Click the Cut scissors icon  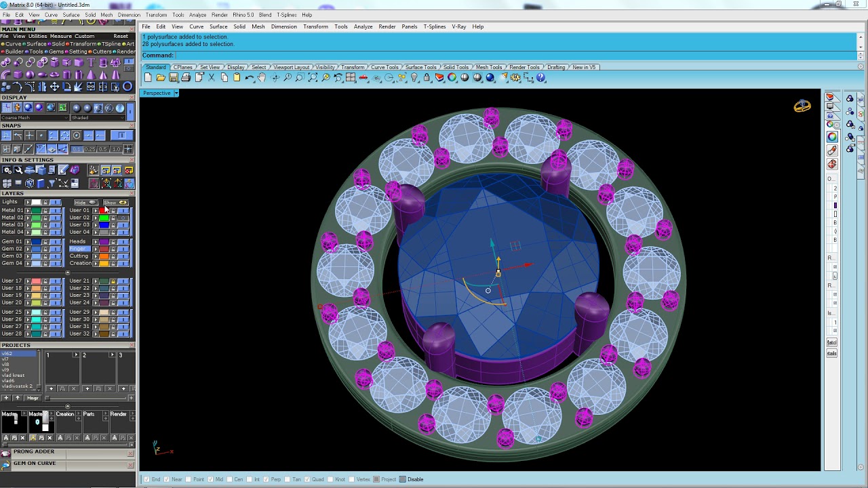[212, 78]
